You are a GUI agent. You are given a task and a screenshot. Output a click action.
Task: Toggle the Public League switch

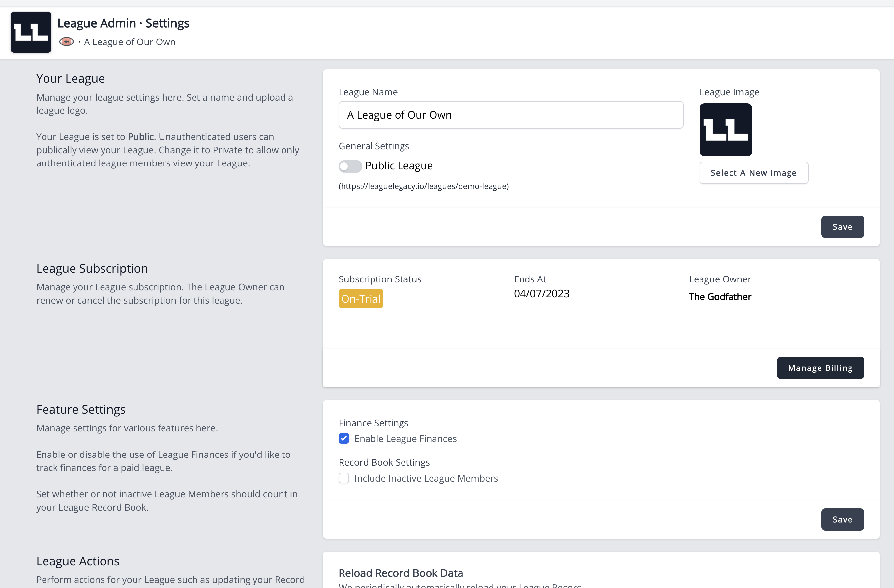[350, 166]
